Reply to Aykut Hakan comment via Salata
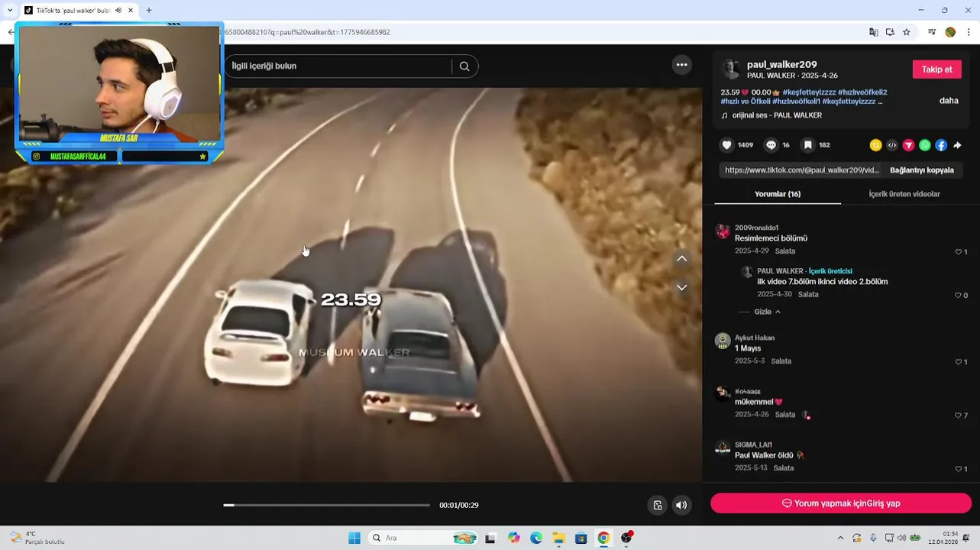980x550 pixels. [x=781, y=361]
